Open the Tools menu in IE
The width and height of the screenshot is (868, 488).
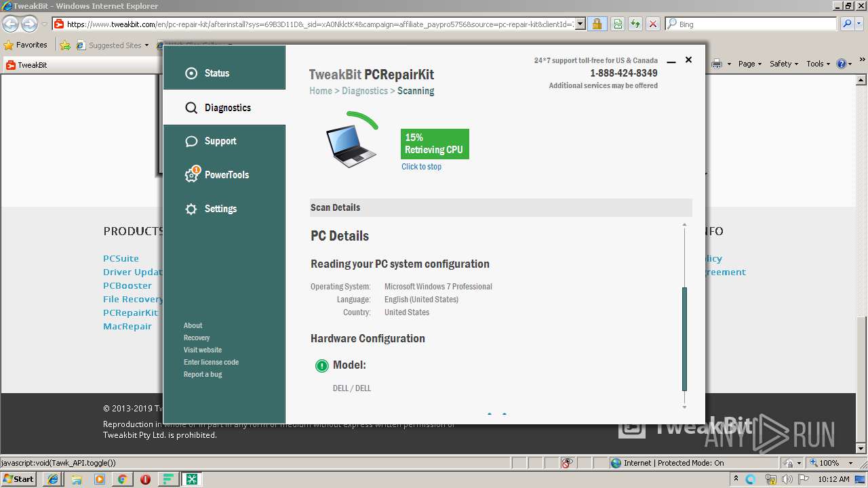(x=818, y=64)
